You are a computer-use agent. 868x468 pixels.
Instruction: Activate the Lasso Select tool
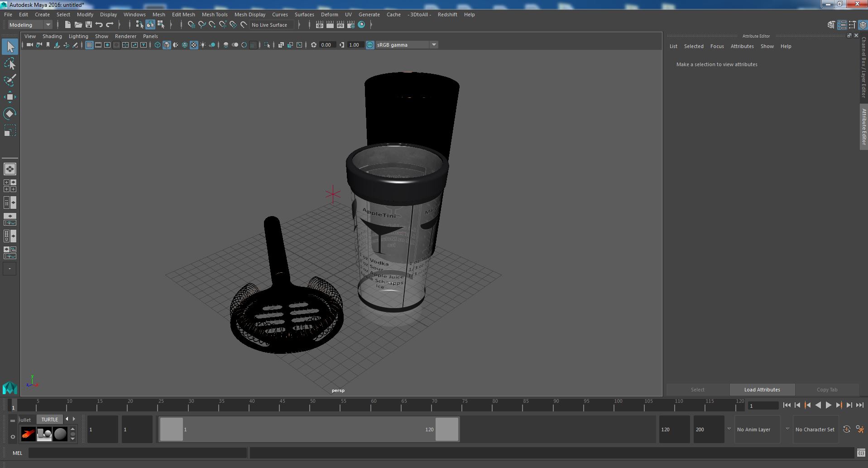pyautogui.click(x=10, y=63)
